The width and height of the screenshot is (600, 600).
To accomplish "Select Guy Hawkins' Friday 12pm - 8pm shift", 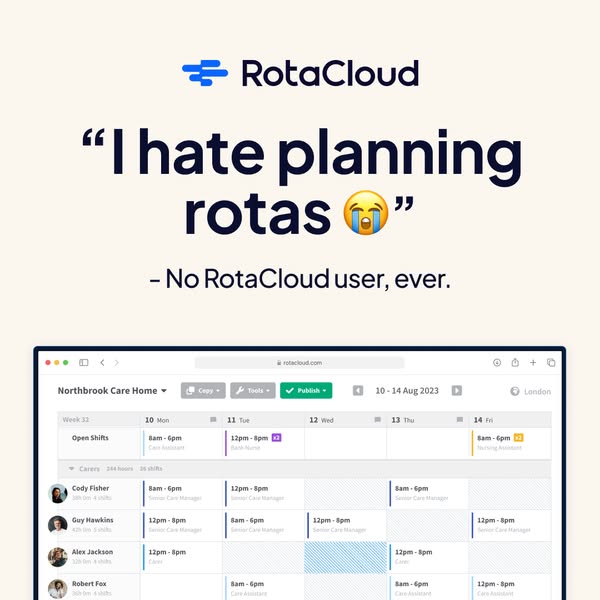I will point(511,525).
